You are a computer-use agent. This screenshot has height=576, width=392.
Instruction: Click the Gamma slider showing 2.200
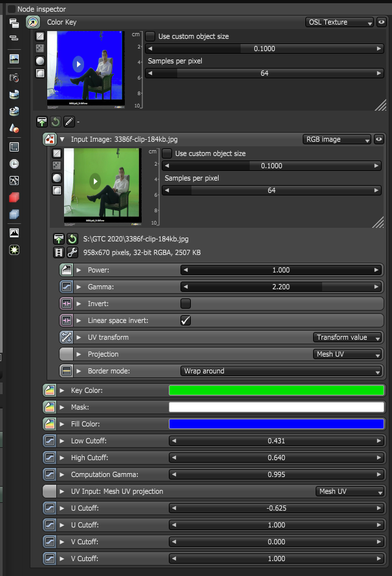click(x=281, y=287)
